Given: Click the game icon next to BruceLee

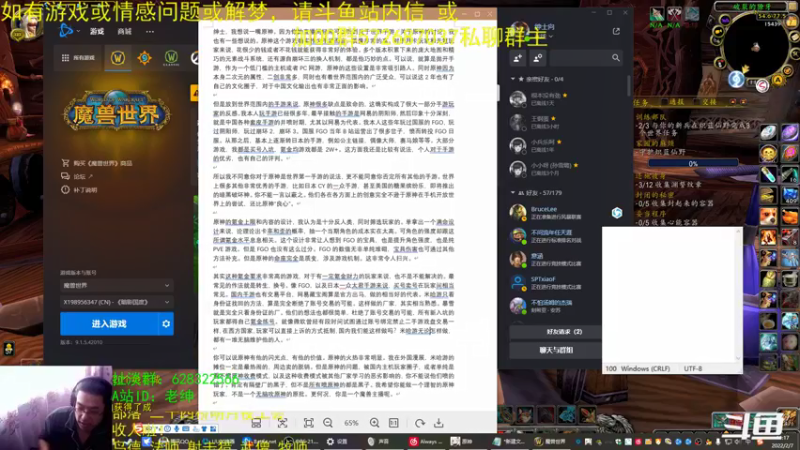Looking at the screenshot, I should [x=617, y=213].
